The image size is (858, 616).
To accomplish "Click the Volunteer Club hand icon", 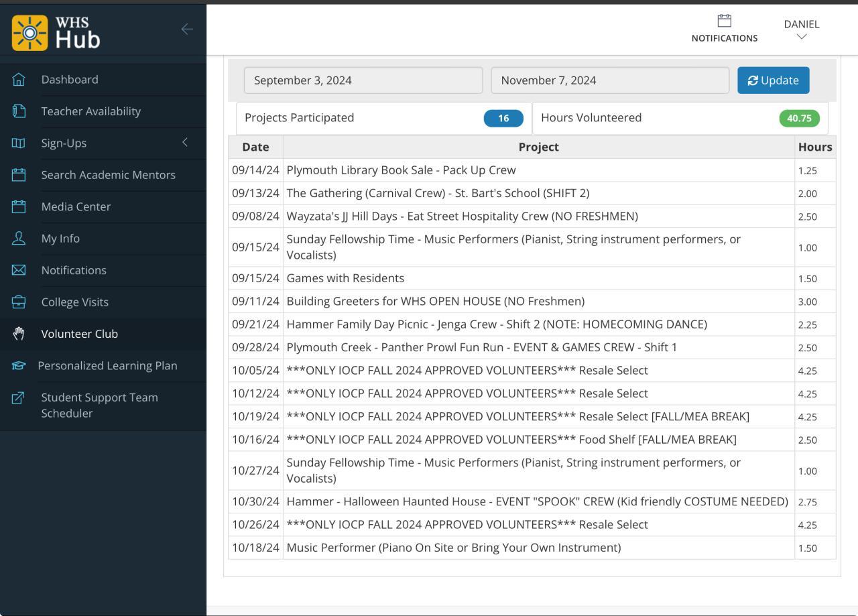I will 19,334.
